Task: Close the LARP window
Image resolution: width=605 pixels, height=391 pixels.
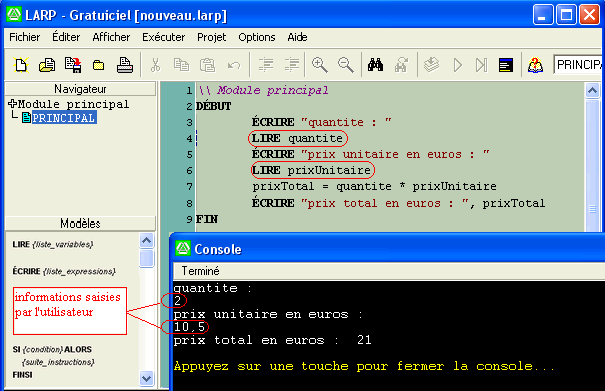Action: (x=590, y=15)
